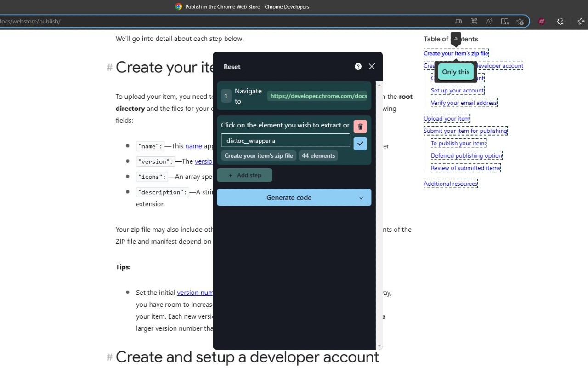The image size is (588, 368).
Task: Click the Generate code button
Action: coord(294,197)
